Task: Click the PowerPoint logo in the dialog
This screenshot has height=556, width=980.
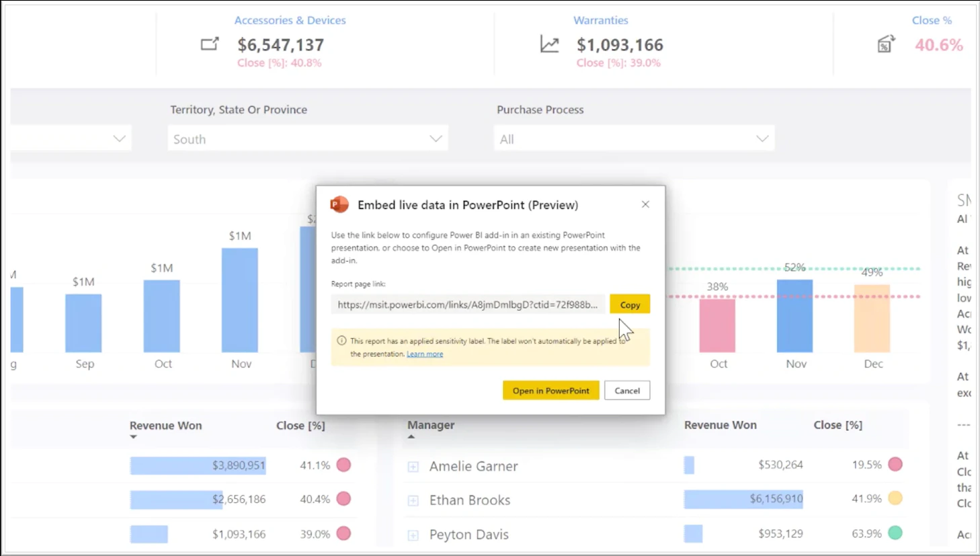Action: 339,204
